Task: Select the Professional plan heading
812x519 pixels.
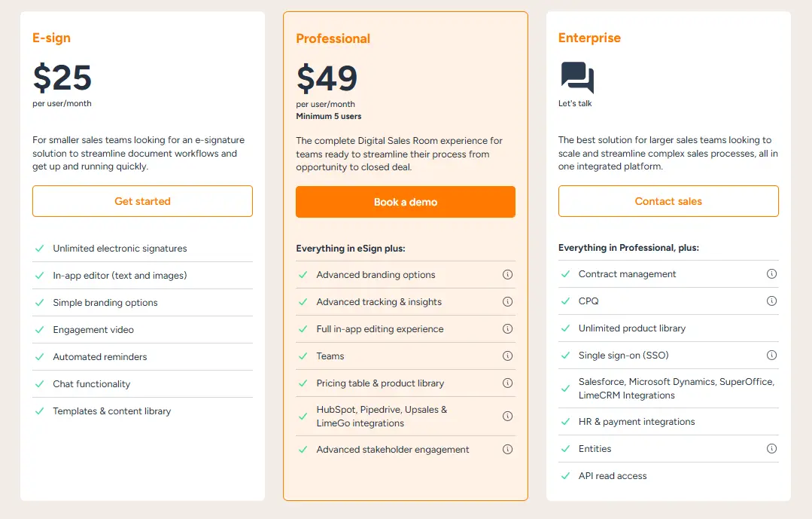Action: click(333, 39)
